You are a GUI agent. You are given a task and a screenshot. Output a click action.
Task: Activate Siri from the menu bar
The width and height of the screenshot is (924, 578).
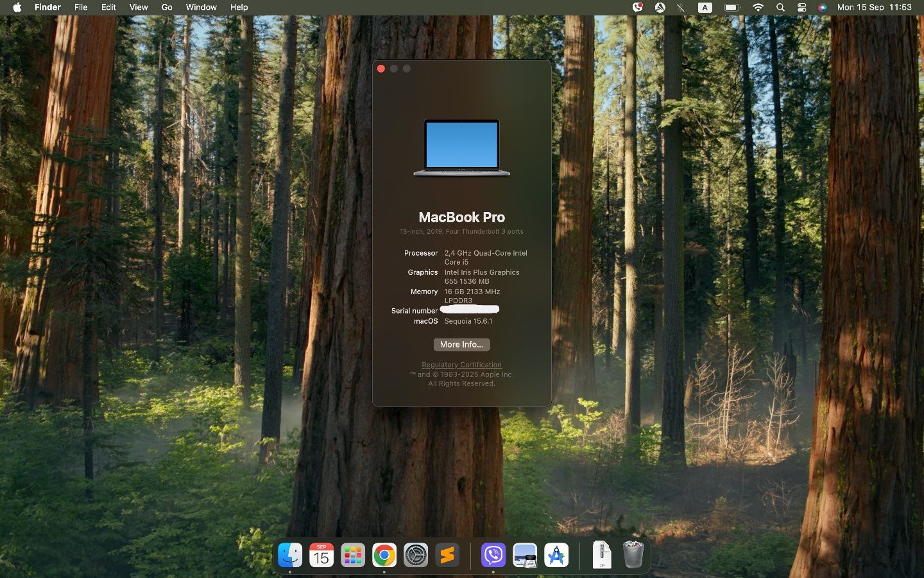coord(822,7)
